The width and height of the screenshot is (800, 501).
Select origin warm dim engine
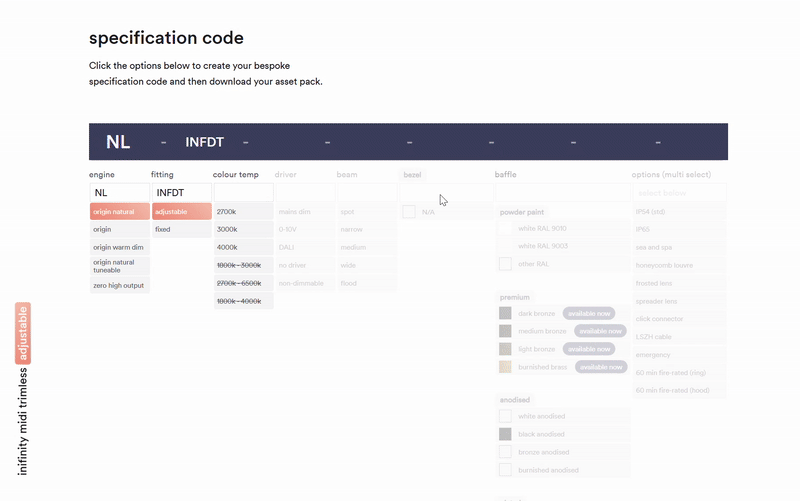click(x=120, y=247)
